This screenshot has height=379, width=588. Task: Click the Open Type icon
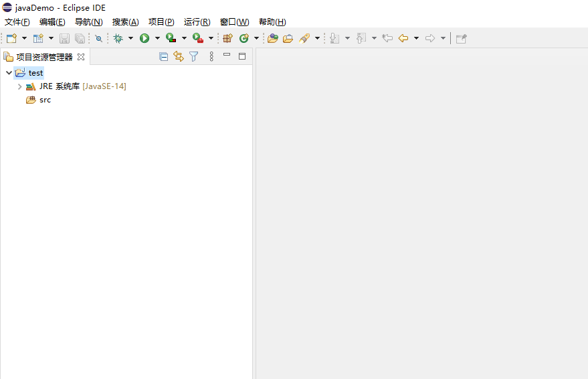(273, 38)
